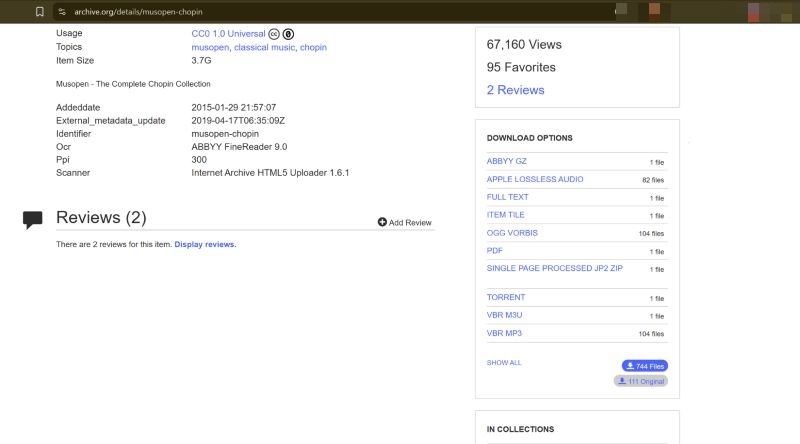
Task: Open the 'classical music' topic link
Action: click(x=264, y=47)
